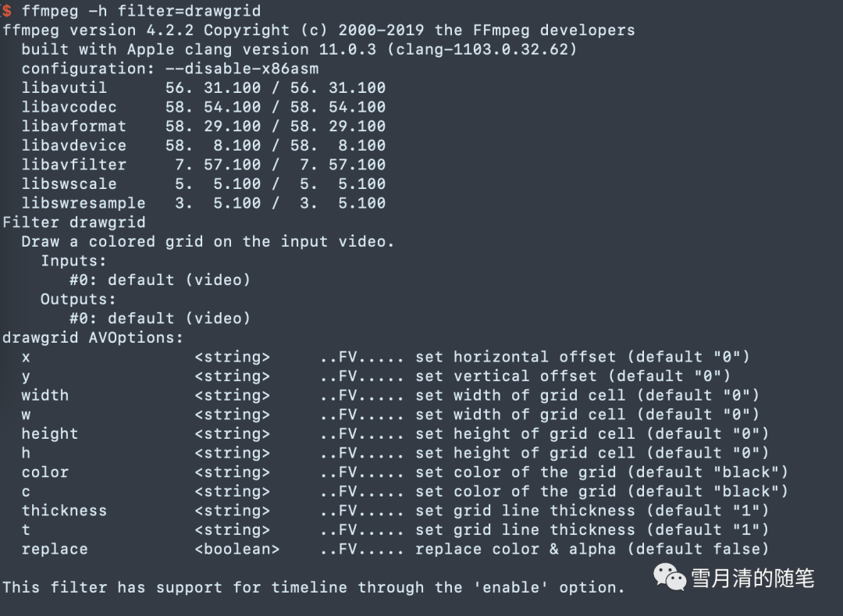
Task: Click the WeChat logo watermark icon
Action: point(670,577)
